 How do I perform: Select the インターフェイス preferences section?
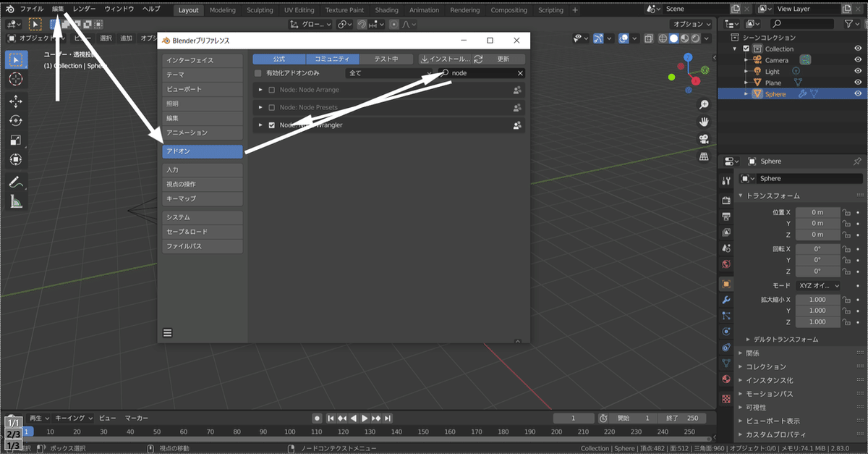(x=203, y=60)
